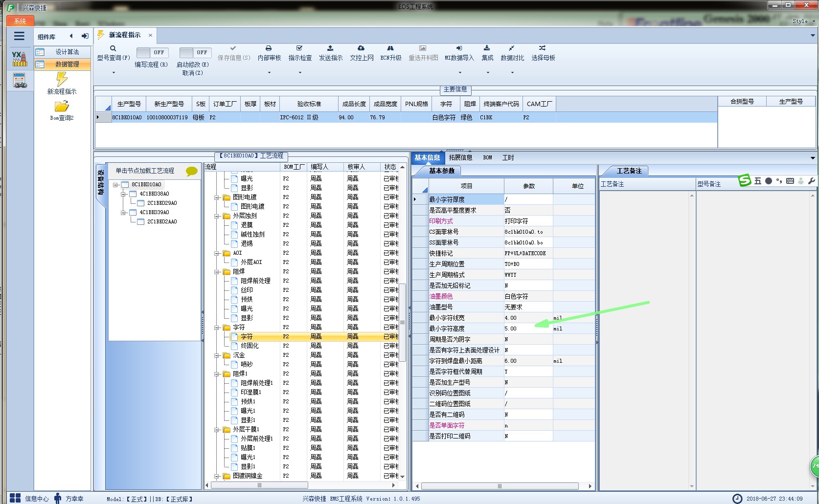
Task: Click the 生产型号 column header in main table
Action: [x=129, y=104]
